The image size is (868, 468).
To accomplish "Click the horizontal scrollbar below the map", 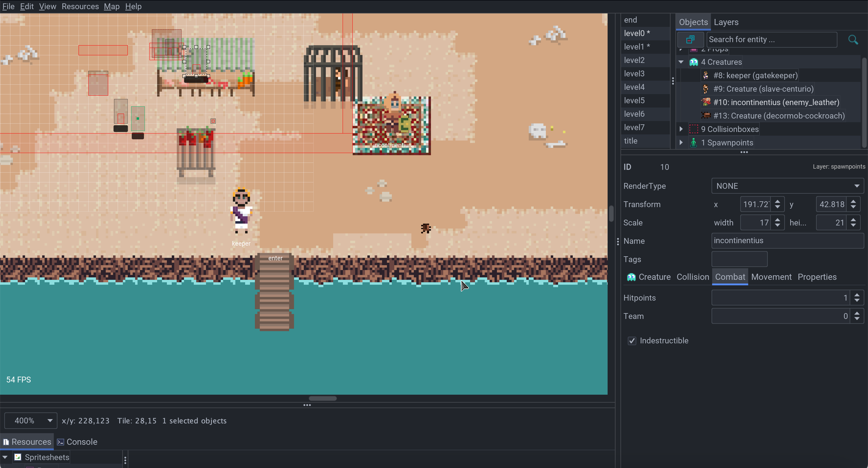I will 322,398.
